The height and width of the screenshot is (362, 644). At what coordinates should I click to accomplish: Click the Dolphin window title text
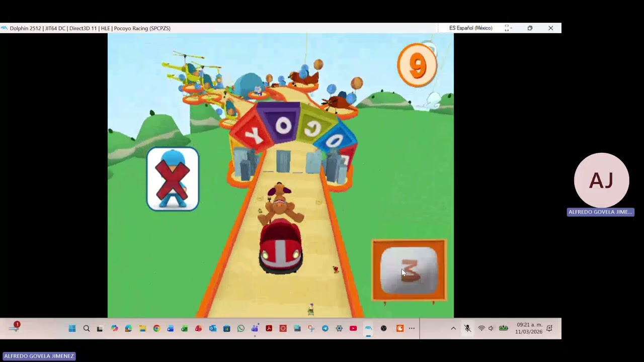pyautogui.click(x=90, y=28)
